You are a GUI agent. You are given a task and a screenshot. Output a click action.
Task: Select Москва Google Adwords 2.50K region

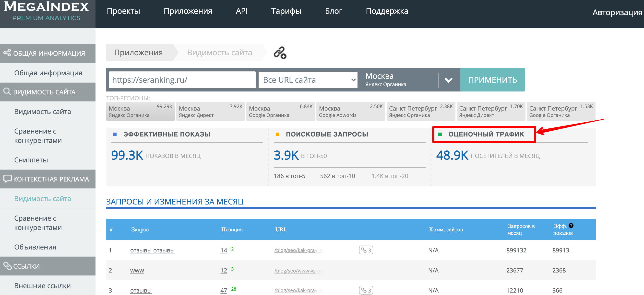click(350, 111)
